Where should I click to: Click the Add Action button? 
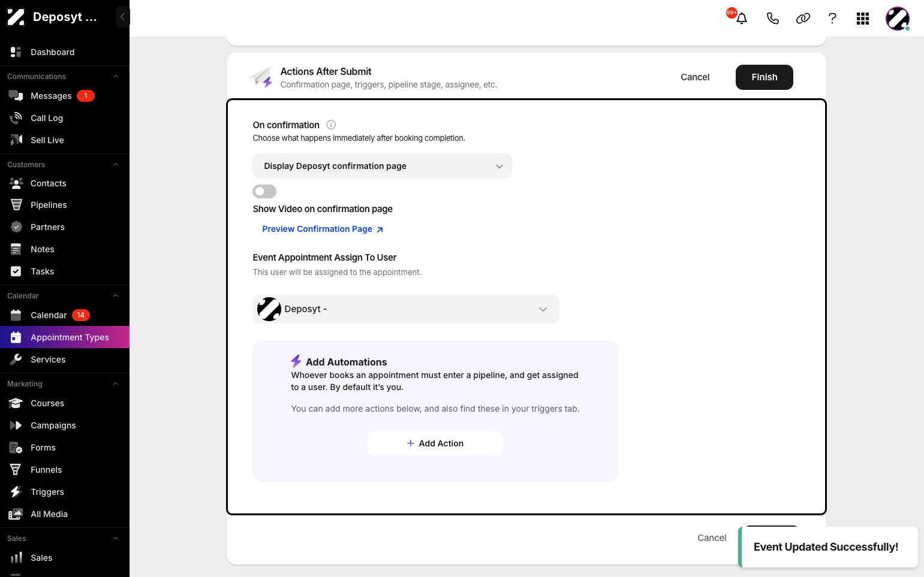[435, 443]
